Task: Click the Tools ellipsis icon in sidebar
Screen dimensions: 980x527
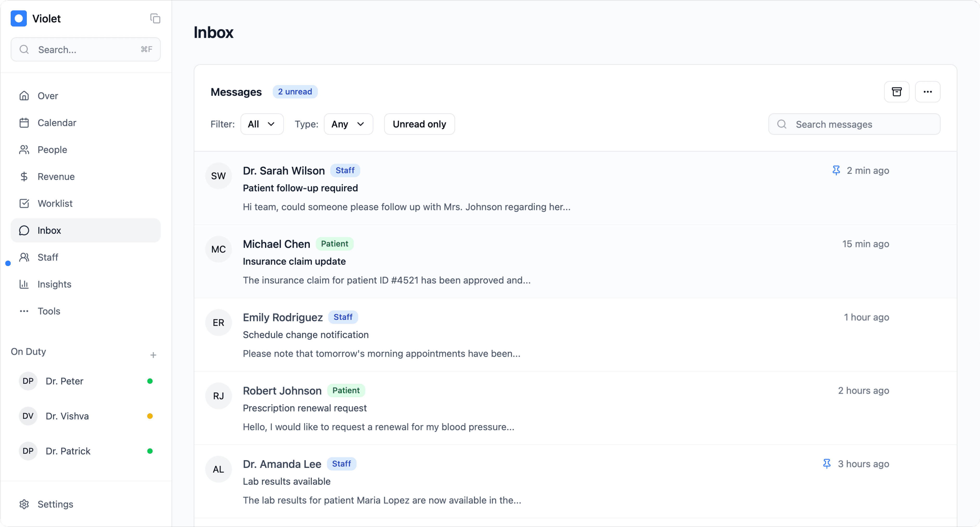Action: [24, 311]
